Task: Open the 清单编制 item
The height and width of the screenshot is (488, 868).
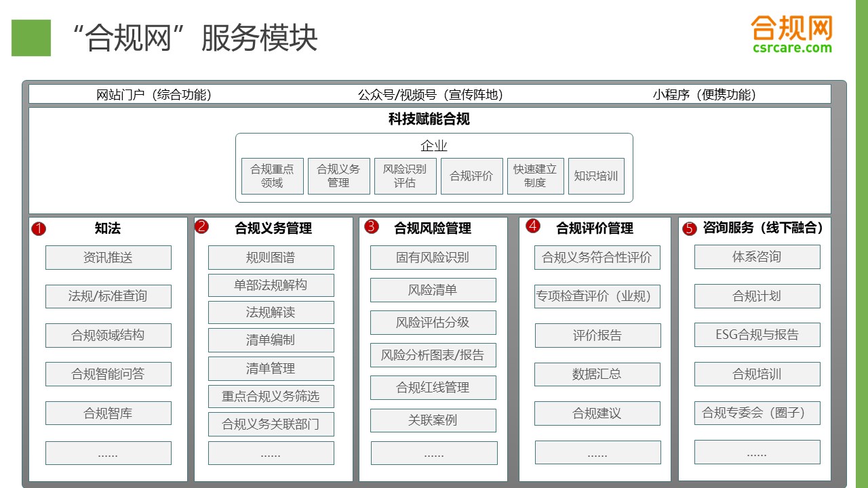Action: tap(271, 340)
